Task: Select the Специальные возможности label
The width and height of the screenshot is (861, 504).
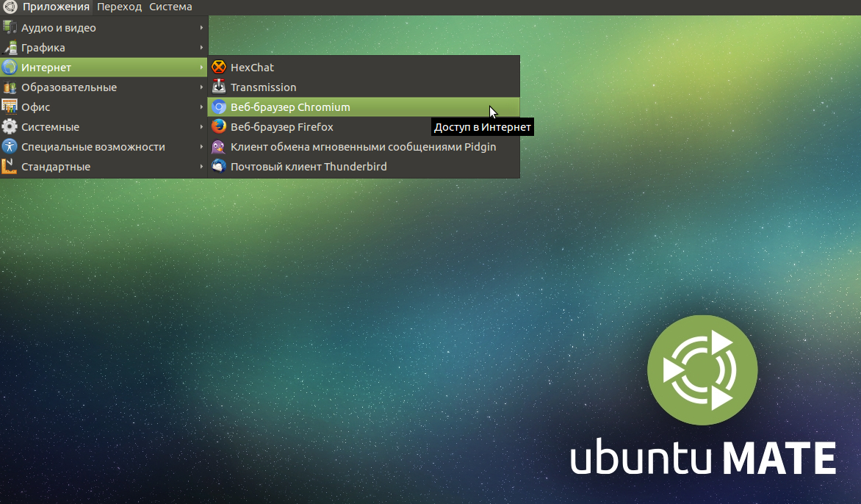Action: [x=93, y=147]
